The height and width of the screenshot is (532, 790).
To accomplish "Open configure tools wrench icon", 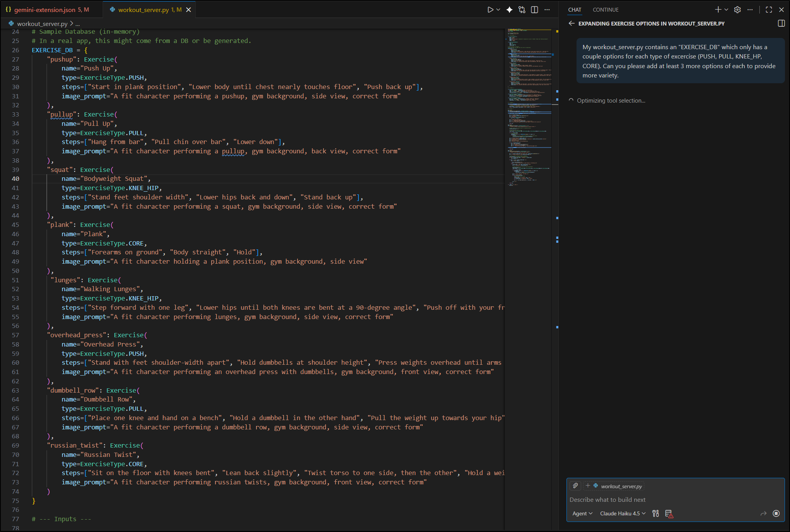I will 655,513.
